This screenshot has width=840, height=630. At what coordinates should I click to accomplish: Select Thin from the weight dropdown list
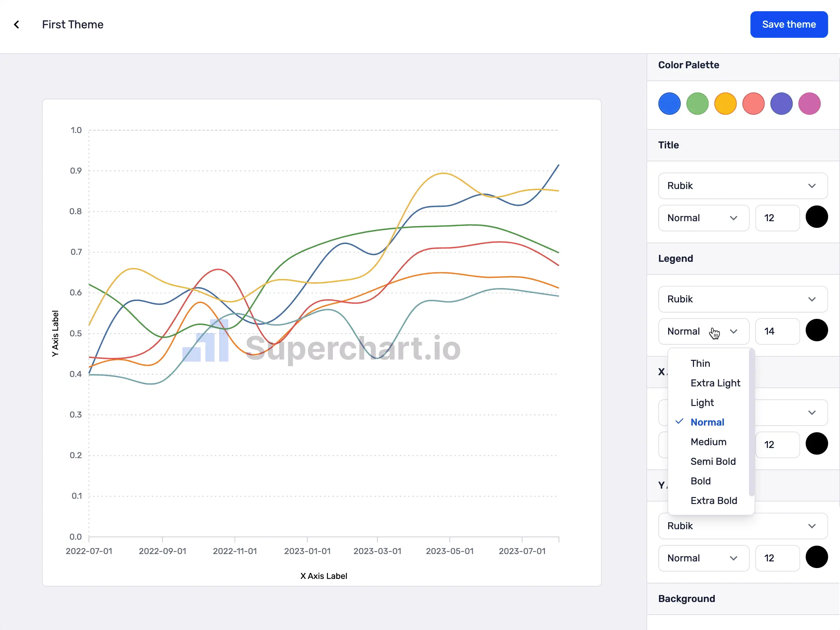point(701,363)
